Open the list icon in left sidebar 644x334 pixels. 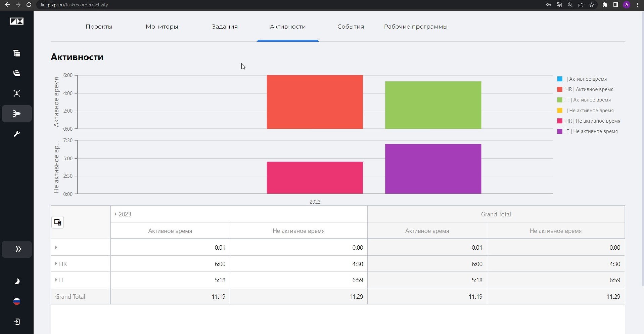(x=17, y=53)
